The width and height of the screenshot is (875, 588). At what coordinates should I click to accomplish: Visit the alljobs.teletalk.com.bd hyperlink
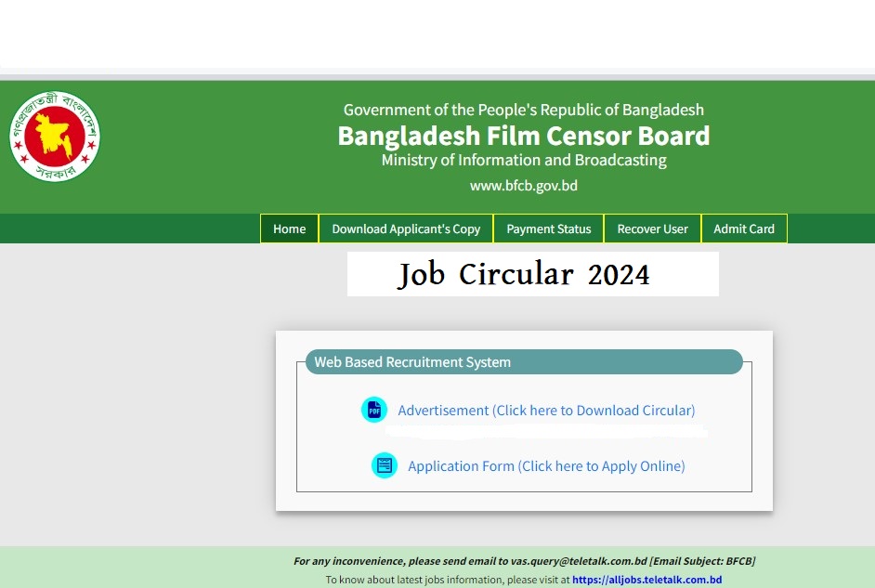[647, 579]
